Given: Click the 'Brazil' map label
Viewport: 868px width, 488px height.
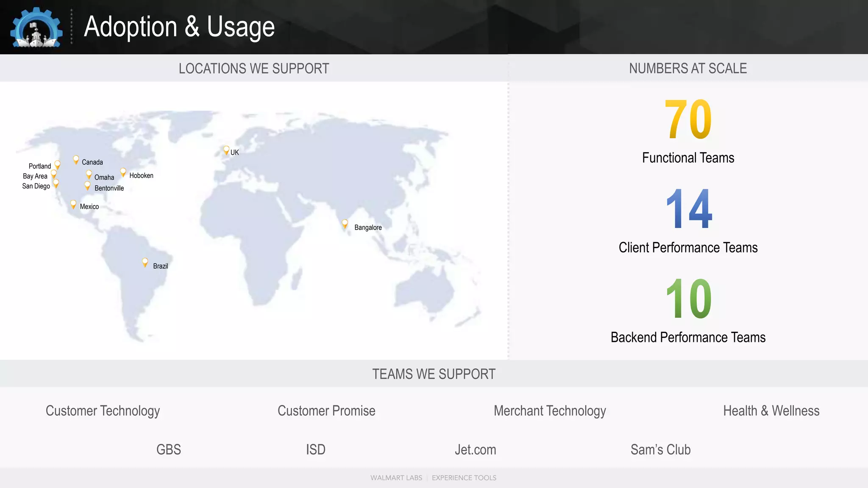Looking at the screenshot, I should pyautogui.click(x=161, y=266).
